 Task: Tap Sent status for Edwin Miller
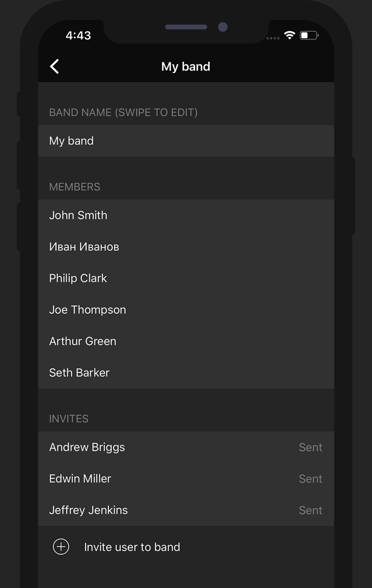pyautogui.click(x=311, y=479)
